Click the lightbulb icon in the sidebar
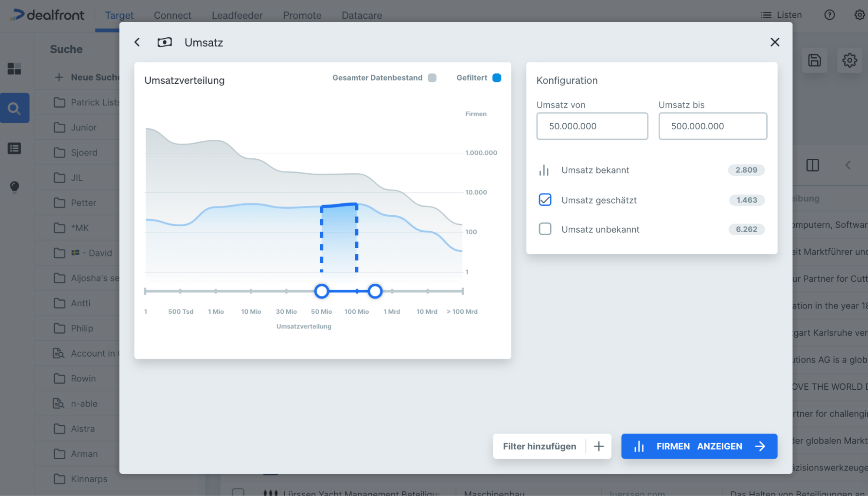Screen dimensions: 868x496 (x=14, y=187)
